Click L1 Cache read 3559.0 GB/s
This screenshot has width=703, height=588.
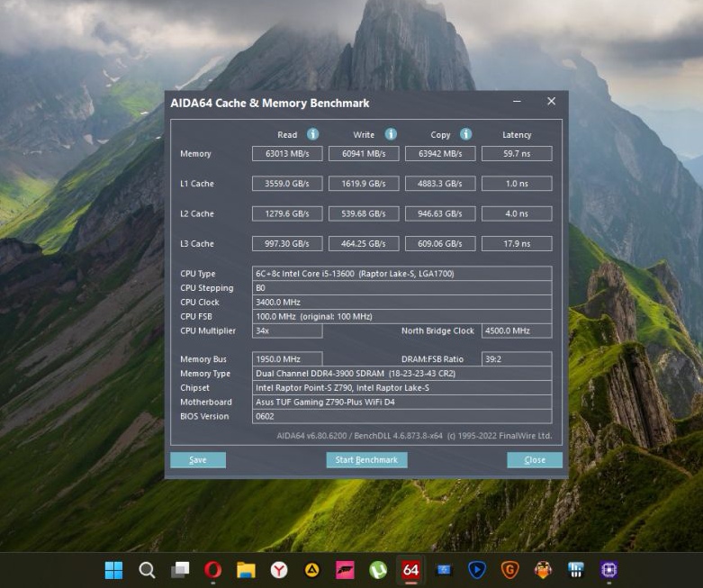pos(287,184)
